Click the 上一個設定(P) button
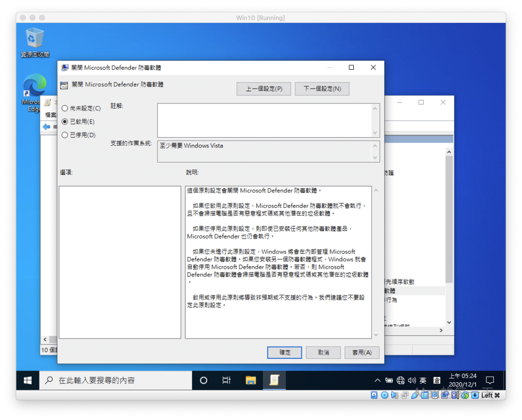Viewport: 522px width, 420px height. coord(264,89)
